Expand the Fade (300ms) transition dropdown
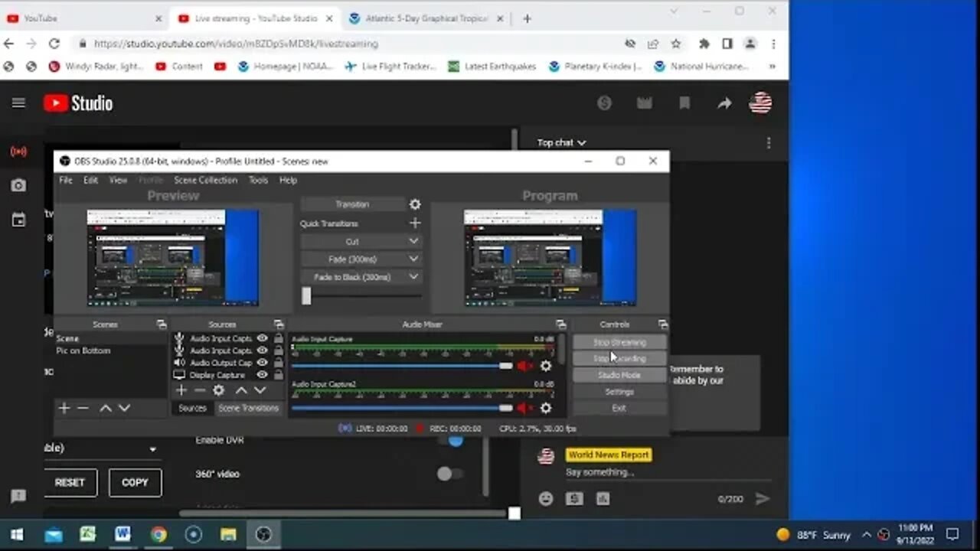The image size is (980, 551). pyautogui.click(x=413, y=259)
